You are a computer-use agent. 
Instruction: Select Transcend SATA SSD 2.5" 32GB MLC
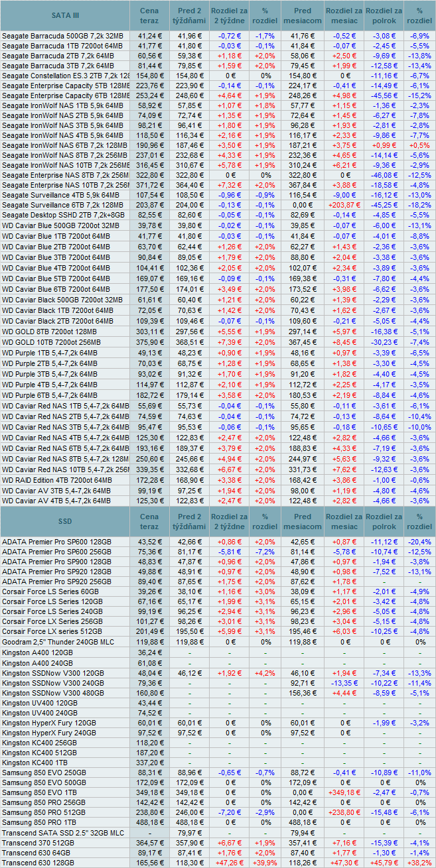pyautogui.click(x=63, y=834)
